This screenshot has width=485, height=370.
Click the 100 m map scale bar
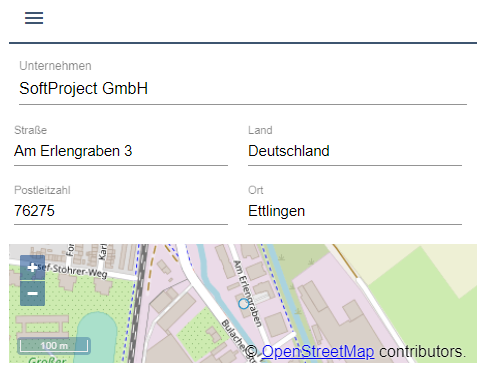coord(54,346)
